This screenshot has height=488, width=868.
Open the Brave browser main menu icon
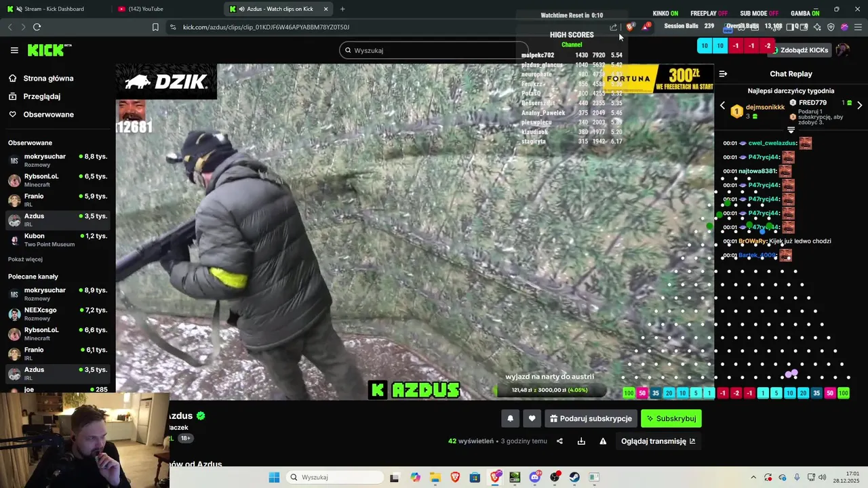coord(858,27)
